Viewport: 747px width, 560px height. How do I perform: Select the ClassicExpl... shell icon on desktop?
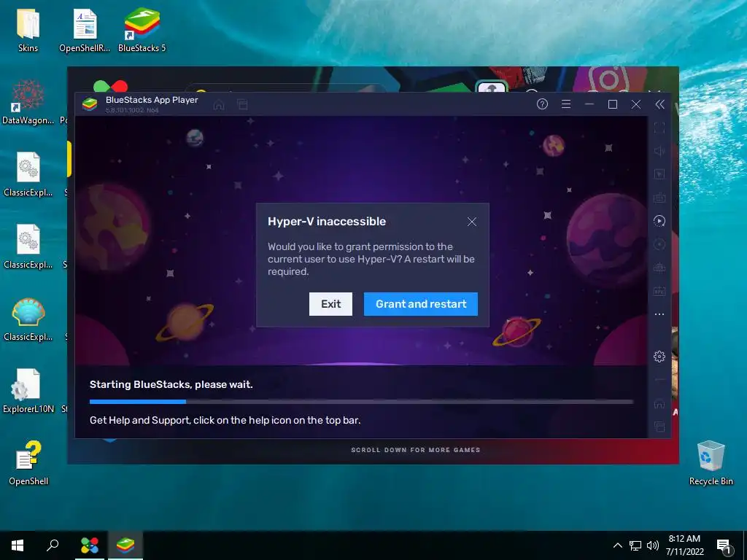click(28, 319)
